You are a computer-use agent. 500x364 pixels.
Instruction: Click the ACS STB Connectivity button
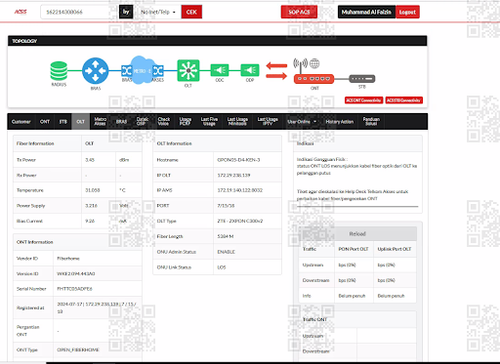404,100
